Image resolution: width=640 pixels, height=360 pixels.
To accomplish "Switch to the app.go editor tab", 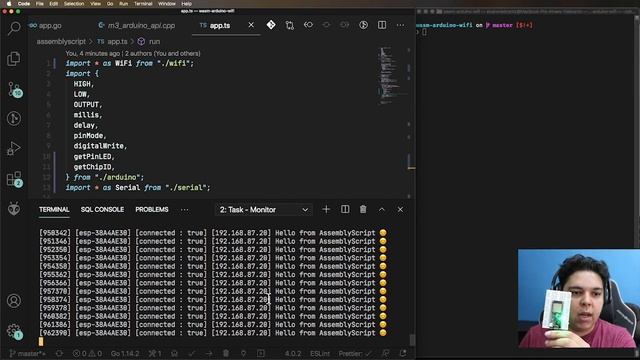I will click(x=46, y=25).
